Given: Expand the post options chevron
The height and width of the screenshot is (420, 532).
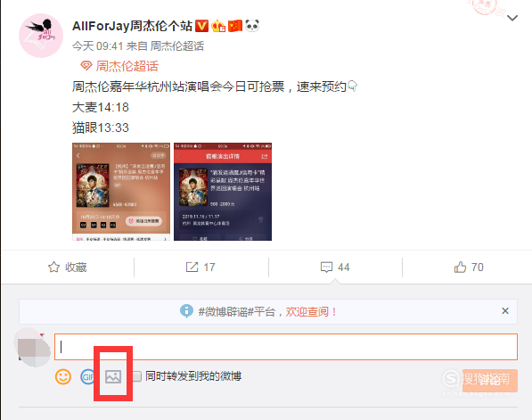Looking at the screenshot, I should pos(512,18).
